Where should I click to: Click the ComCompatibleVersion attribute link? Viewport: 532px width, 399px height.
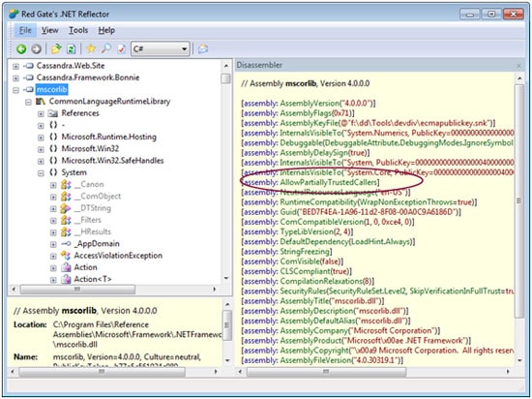[x=322, y=222]
